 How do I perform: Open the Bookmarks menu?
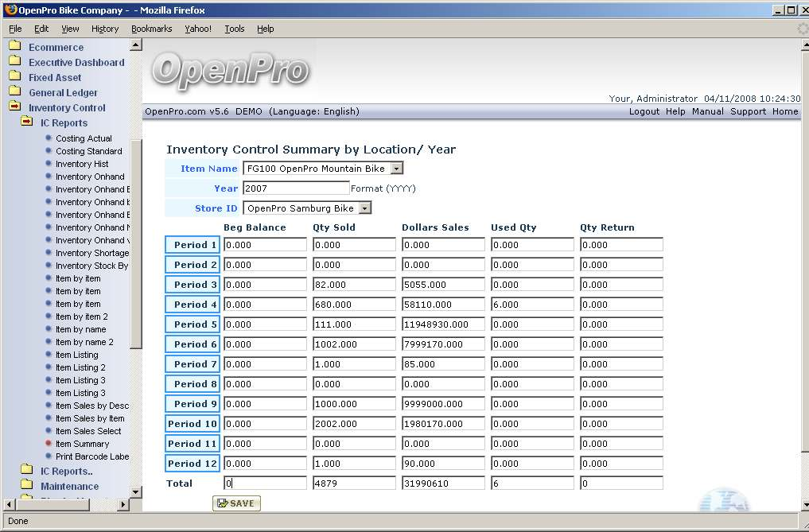(x=151, y=29)
